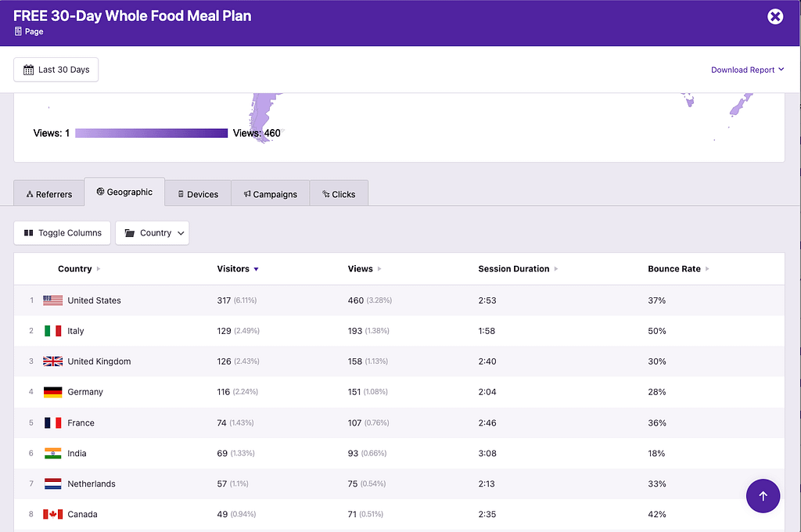Image resolution: width=801 pixels, height=532 pixels.
Task: Switch to the Referrers tab
Action: click(x=49, y=194)
